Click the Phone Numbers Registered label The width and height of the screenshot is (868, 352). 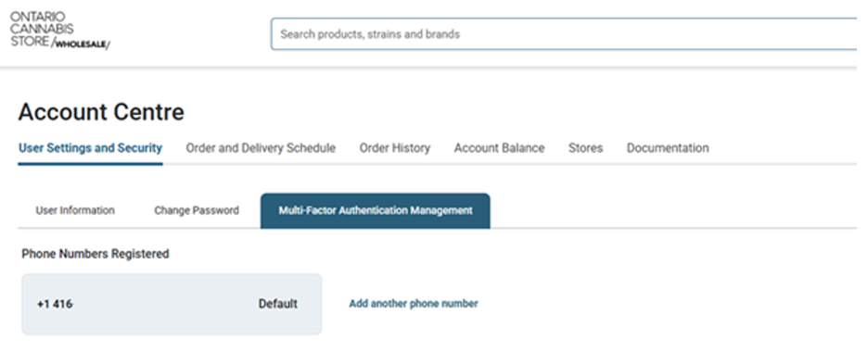96,254
